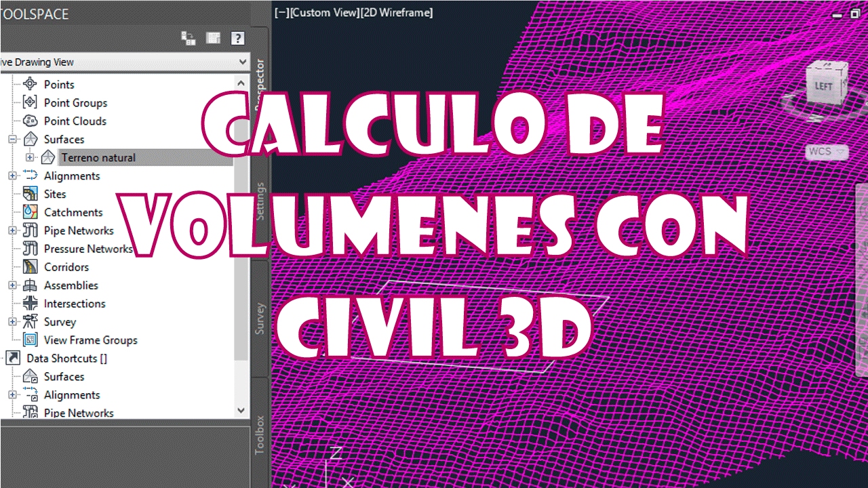Select the Points node icon
868x488 pixels.
tap(31, 84)
